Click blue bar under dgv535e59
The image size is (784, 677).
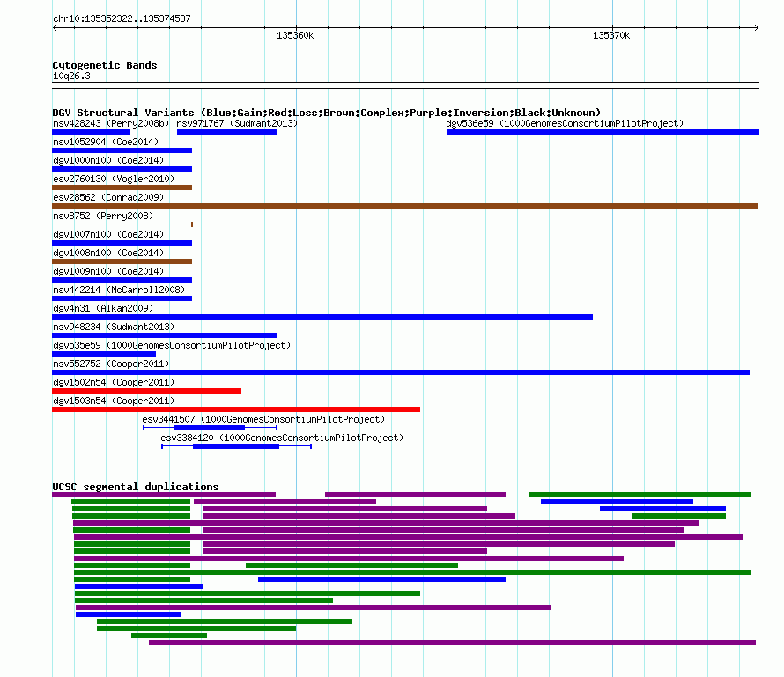(x=104, y=354)
